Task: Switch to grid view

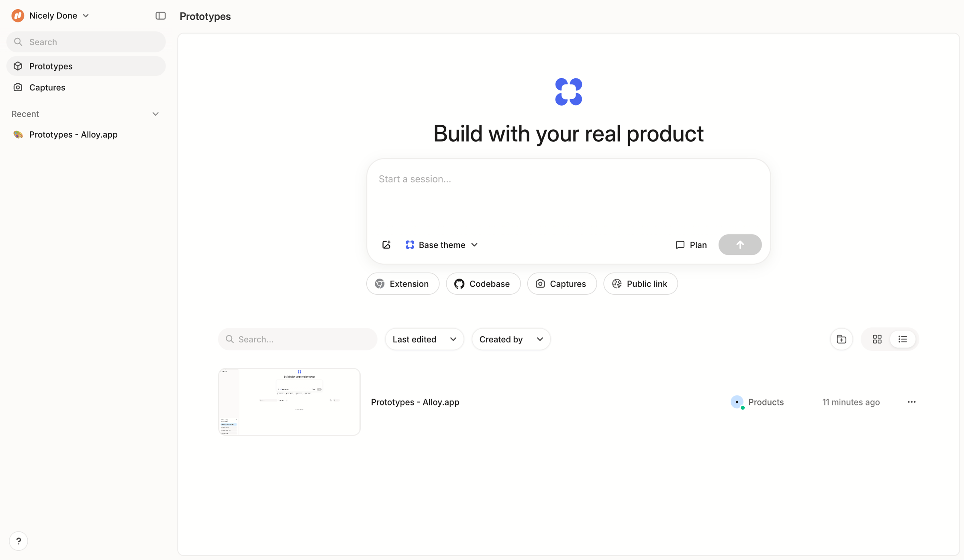Action: [877, 339]
